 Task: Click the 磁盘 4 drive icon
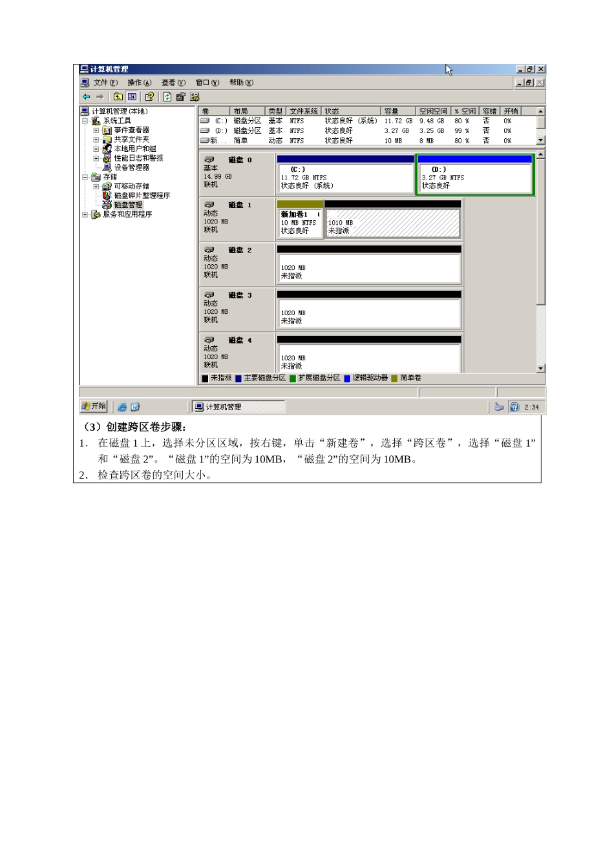coord(209,340)
